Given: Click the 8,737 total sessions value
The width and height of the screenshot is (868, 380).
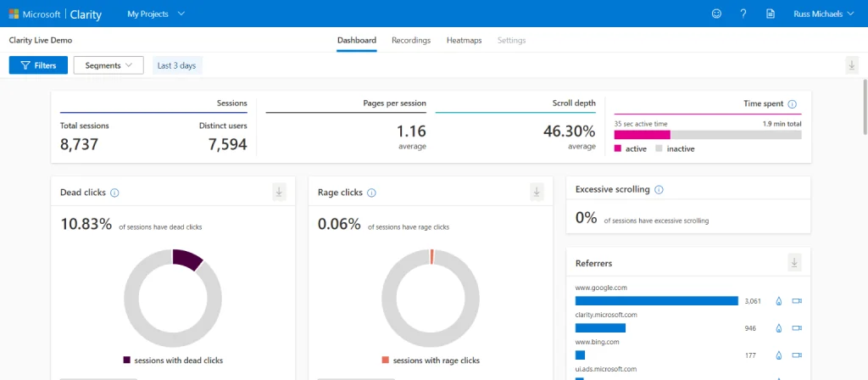Looking at the screenshot, I should [79, 144].
